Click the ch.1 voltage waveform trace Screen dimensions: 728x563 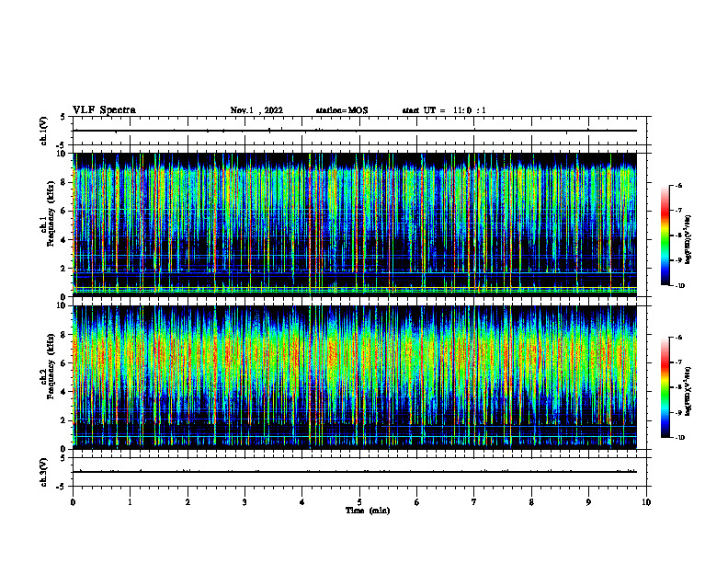point(355,131)
